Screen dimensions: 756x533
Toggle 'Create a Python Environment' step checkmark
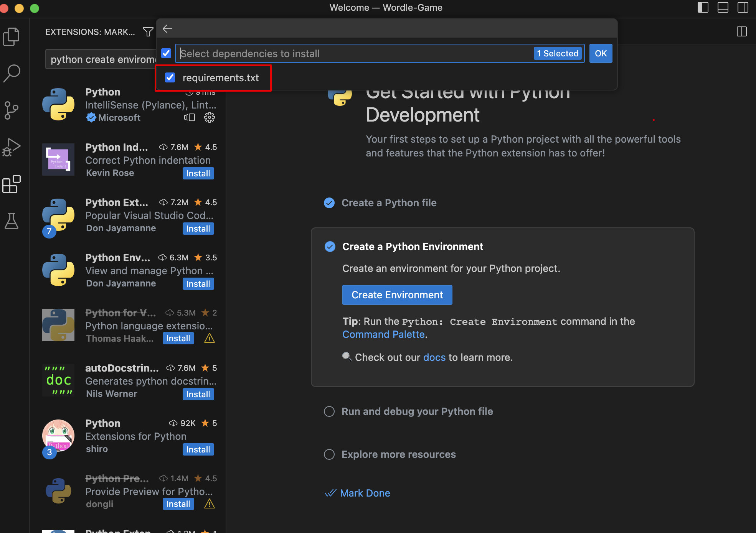(330, 247)
